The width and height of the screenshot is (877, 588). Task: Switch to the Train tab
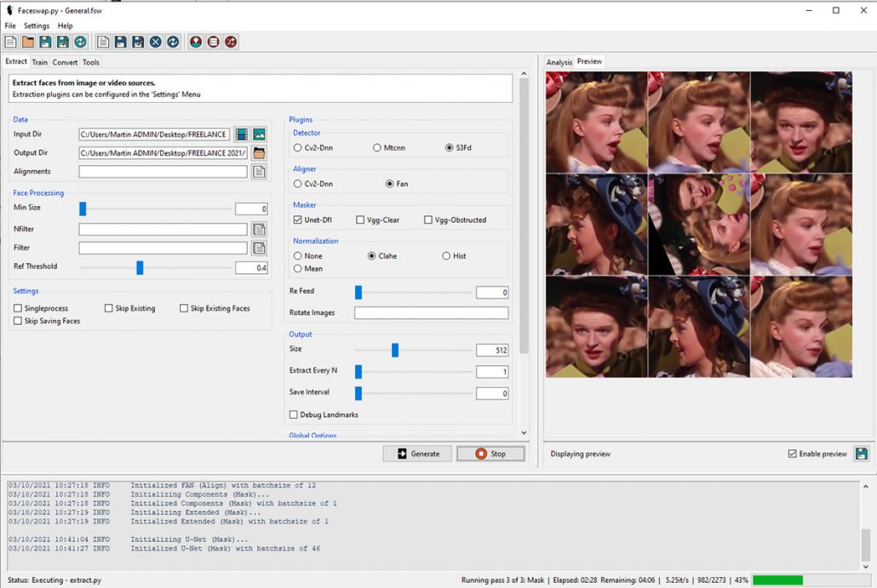pyautogui.click(x=39, y=62)
